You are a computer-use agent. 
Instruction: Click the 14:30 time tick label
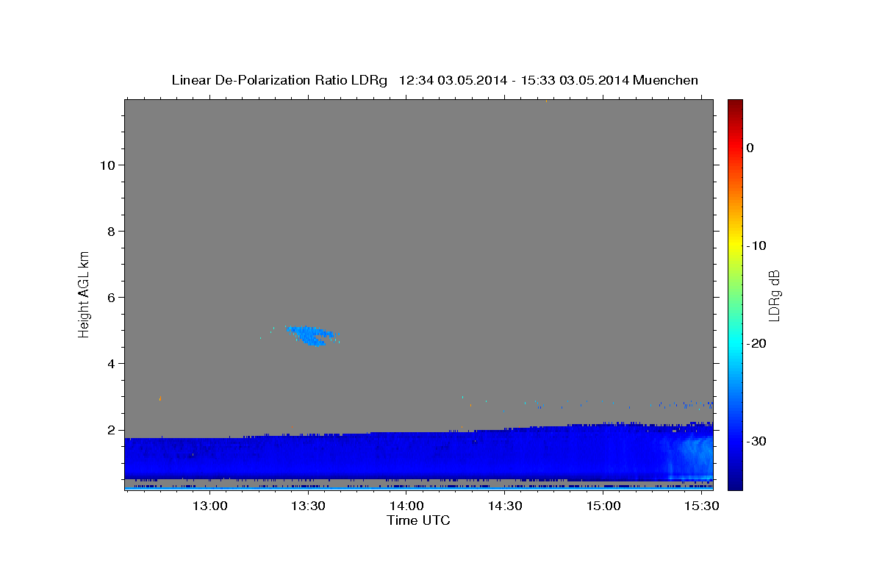click(x=505, y=506)
